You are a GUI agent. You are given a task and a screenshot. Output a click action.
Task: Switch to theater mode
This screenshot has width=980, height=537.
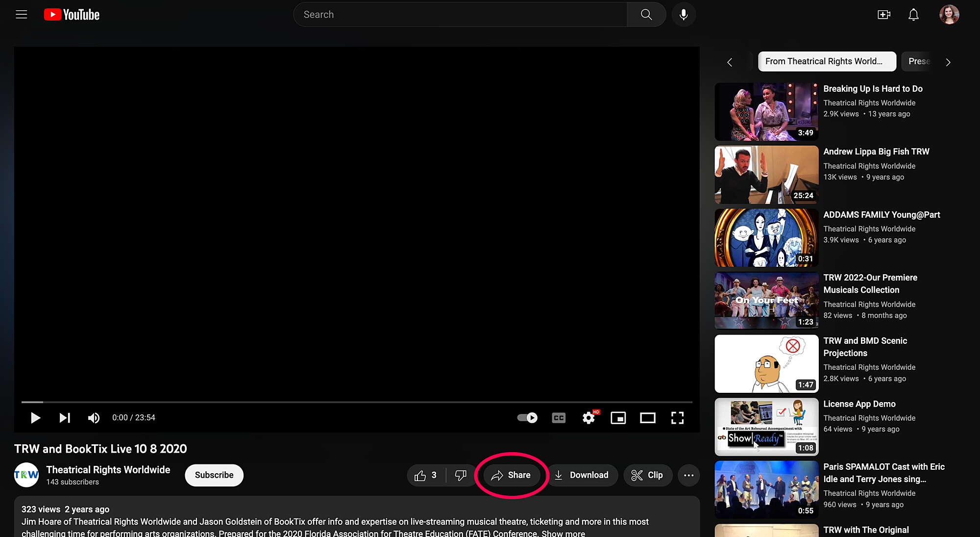point(648,418)
